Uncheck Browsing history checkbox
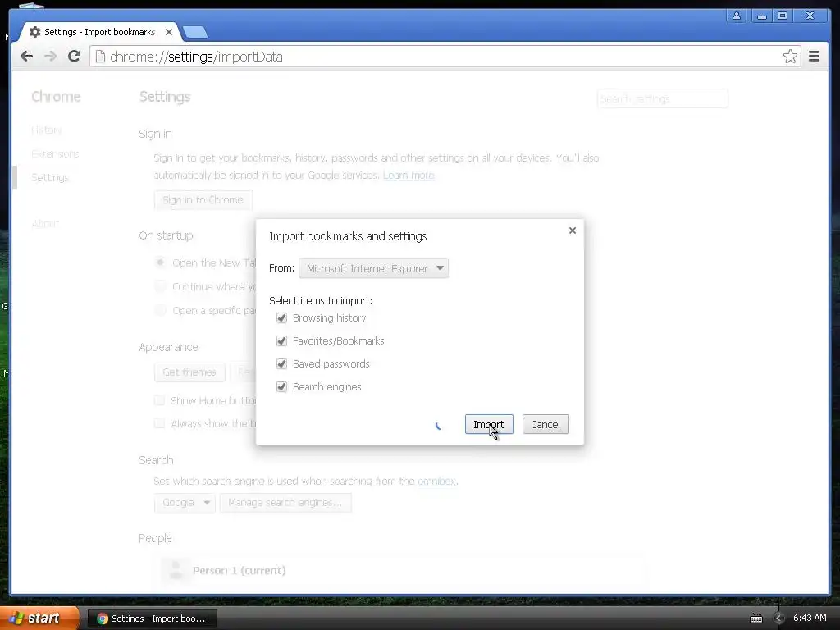840x630 pixels. (x=282, y=317)
